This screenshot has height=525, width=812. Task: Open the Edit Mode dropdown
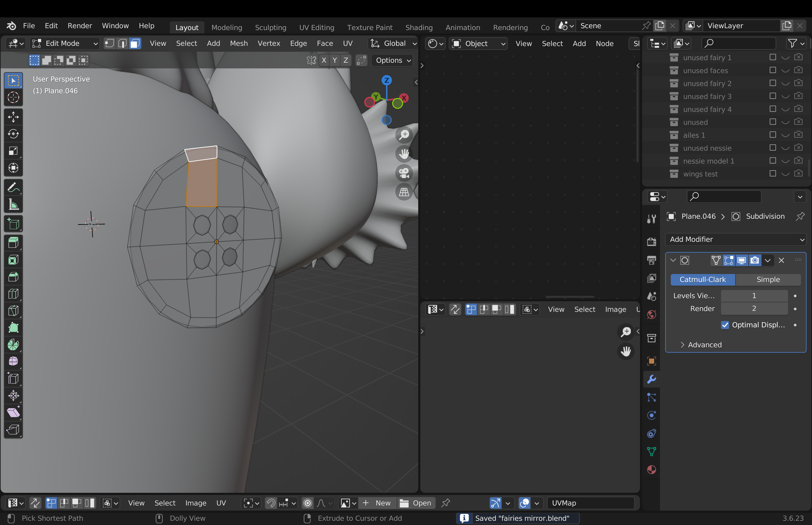pos(64,43)
